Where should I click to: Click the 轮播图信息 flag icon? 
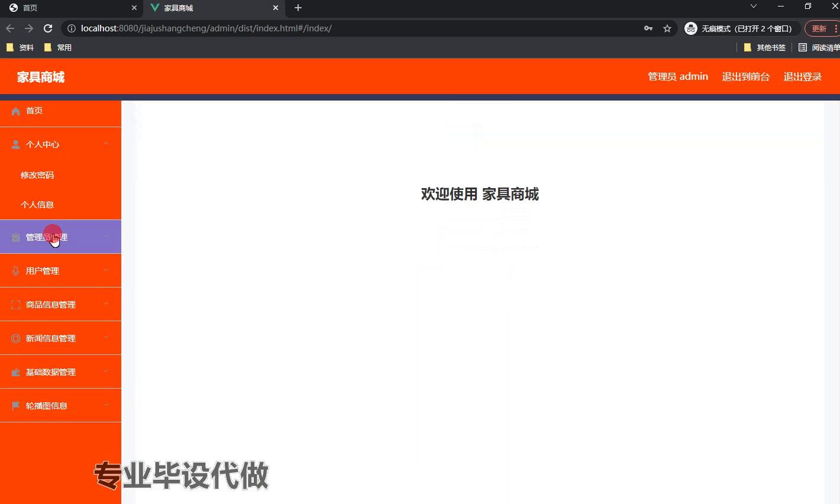tap(15, 405)
